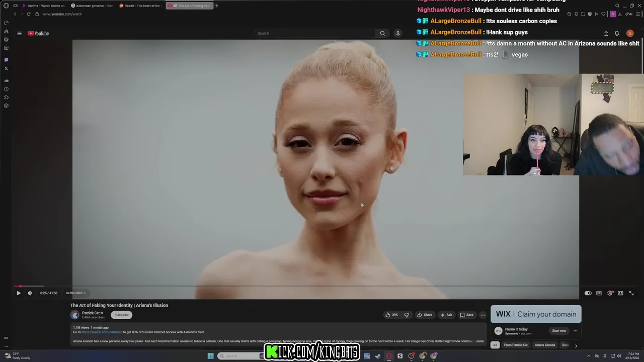This screenshot has width=644, height=362.
Task: Open browsing history from the sidebar clock
Action: tap(6, 89)
